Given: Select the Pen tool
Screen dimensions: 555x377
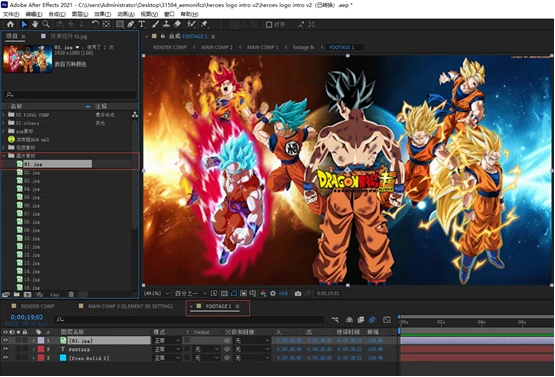Looking at the screenshot, I should tap(131, 24).
